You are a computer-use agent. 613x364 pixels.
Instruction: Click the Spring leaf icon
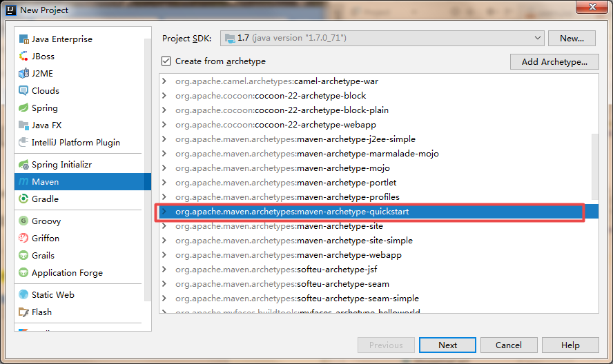(x=24, y=108)
